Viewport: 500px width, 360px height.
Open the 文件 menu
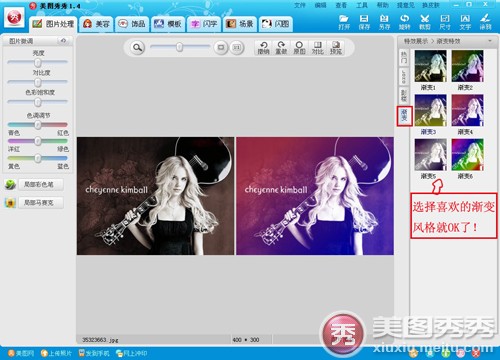[300, 5]
